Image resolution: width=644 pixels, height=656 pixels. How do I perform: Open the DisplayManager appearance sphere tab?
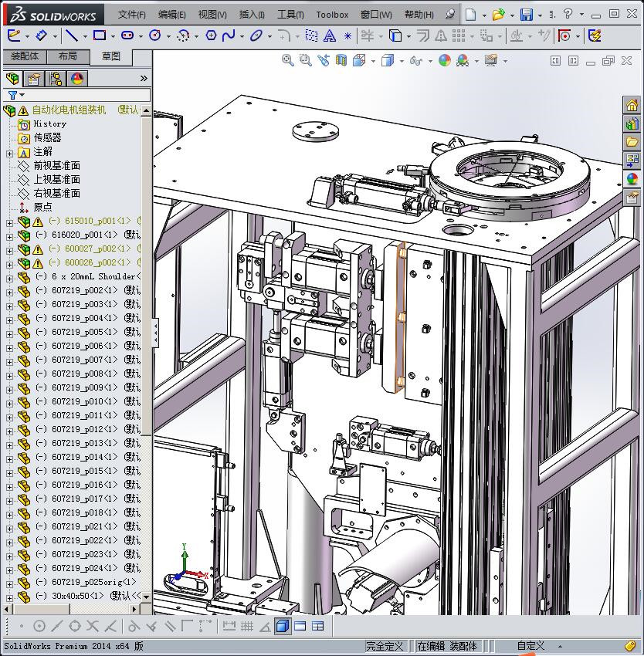[77, 78]
